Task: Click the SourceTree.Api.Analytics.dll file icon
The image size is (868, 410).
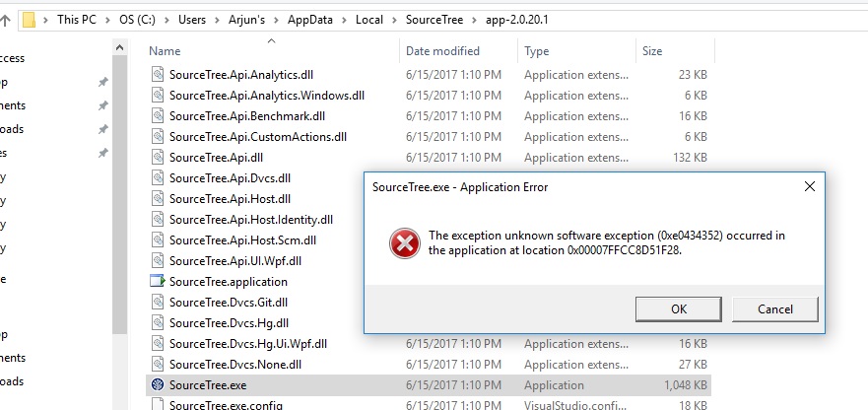Action: click(158, 74)
